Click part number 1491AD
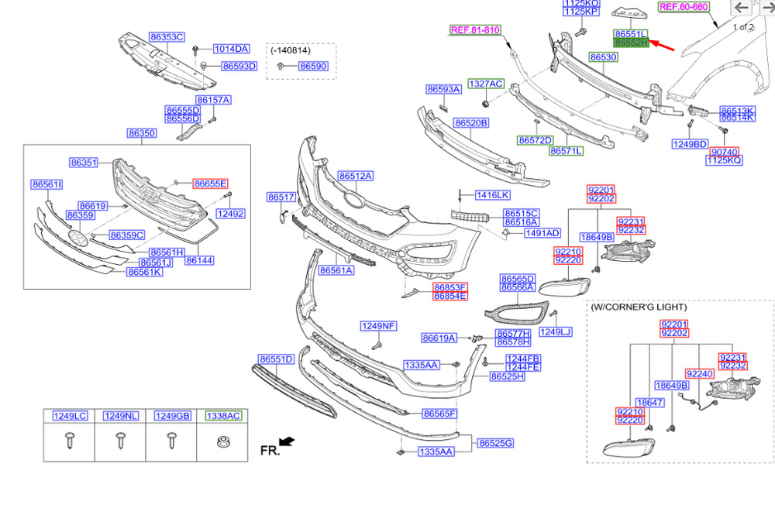Viewport: 775px width, 532px height. coord(542,233)
